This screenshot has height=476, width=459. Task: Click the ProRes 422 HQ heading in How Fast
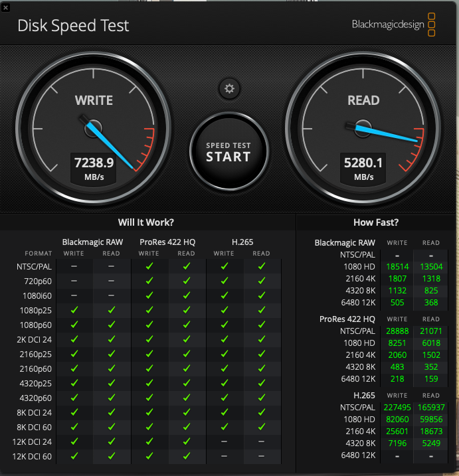coord(347,319)
